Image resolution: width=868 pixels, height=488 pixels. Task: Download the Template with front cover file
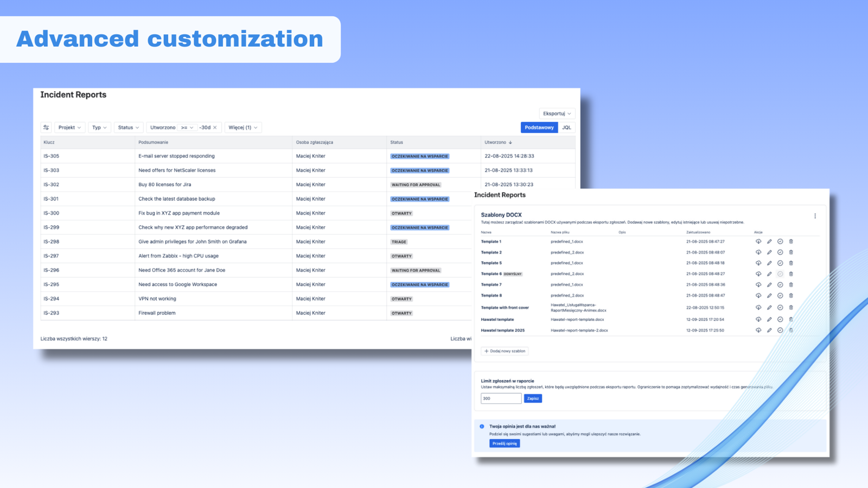coord(758,307)
